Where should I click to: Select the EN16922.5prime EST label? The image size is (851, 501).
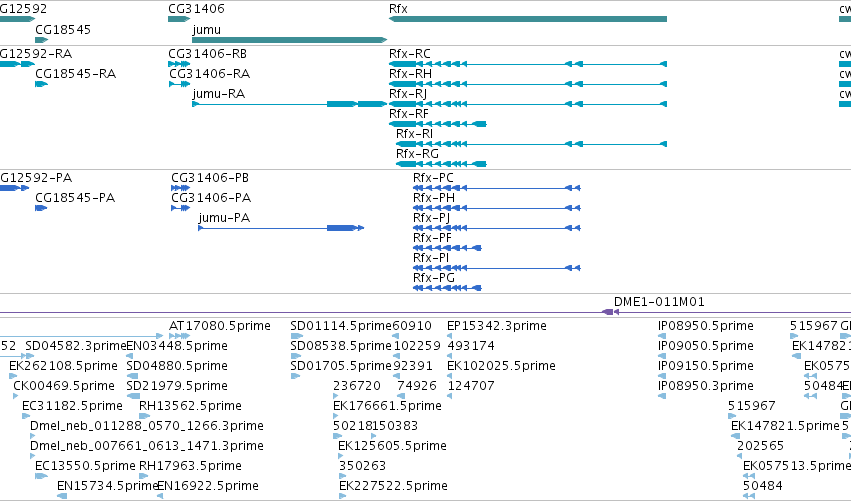(x=208, y=487)
